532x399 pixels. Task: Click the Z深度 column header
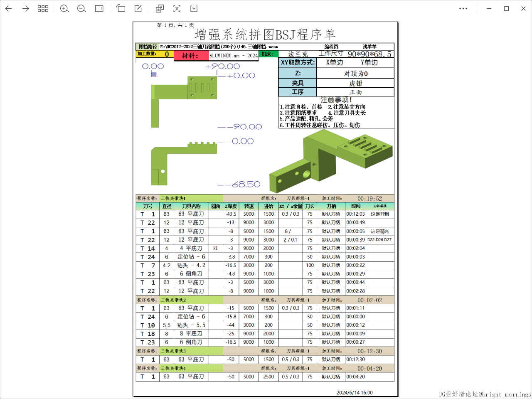click(231, 206)
